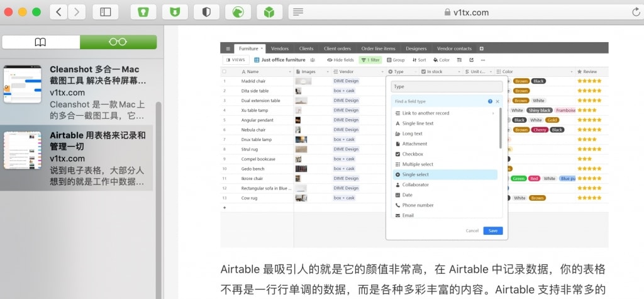The image size is (644, 299).
Task: Add a new table with plus icon
Action: click(x=482, y=48)
